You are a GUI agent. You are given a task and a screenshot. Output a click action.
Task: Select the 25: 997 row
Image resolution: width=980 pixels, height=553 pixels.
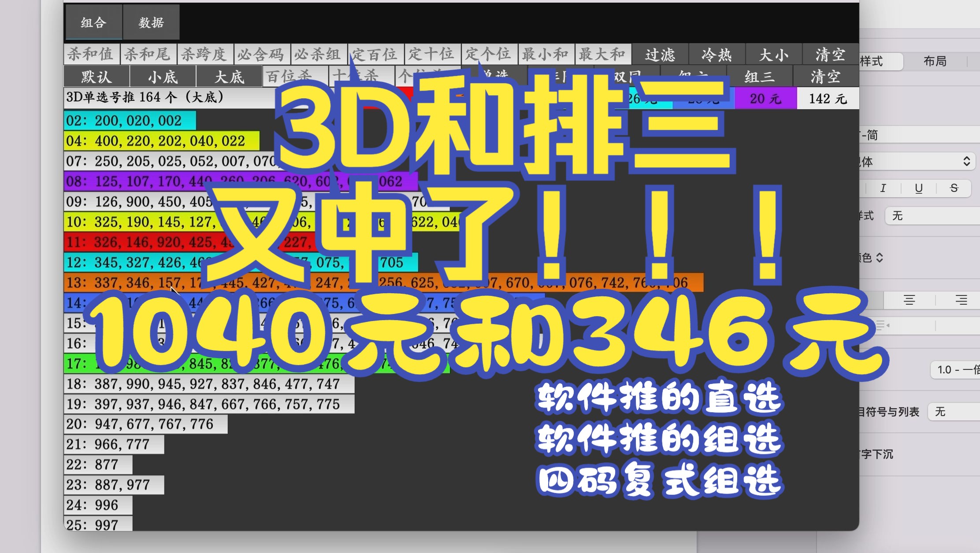click(98, 524)
